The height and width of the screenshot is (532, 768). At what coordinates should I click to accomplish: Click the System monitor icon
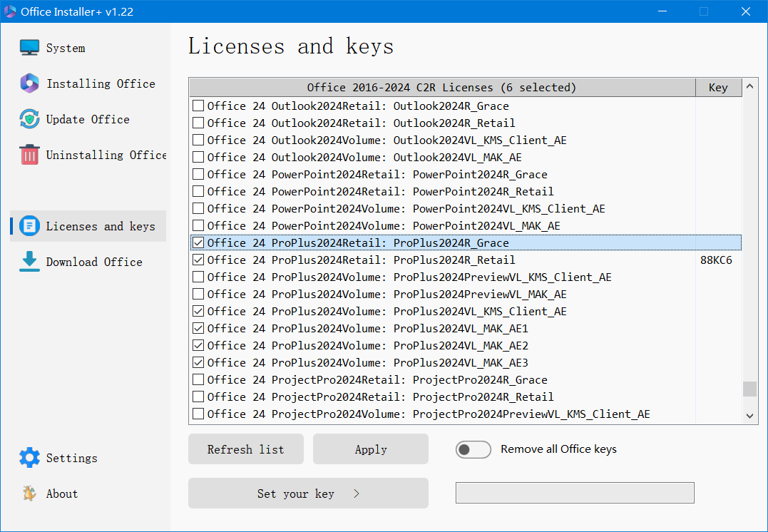(x=29, y=48)
